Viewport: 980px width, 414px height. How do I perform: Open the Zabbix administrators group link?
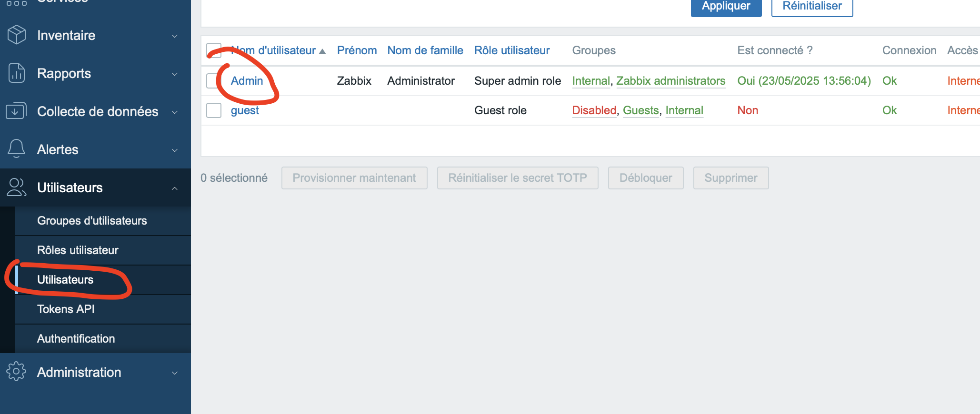[x=670, y=81]
